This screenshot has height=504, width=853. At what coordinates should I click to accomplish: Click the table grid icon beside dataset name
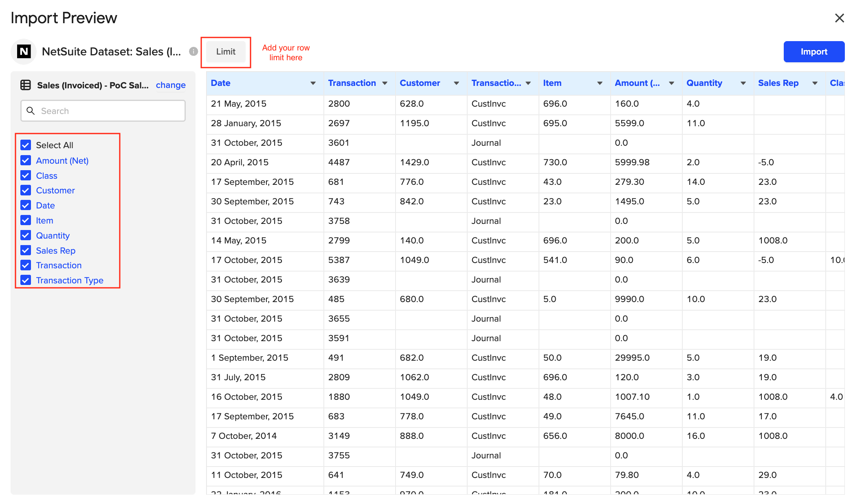pyautogui.click(x=26, y=85)
